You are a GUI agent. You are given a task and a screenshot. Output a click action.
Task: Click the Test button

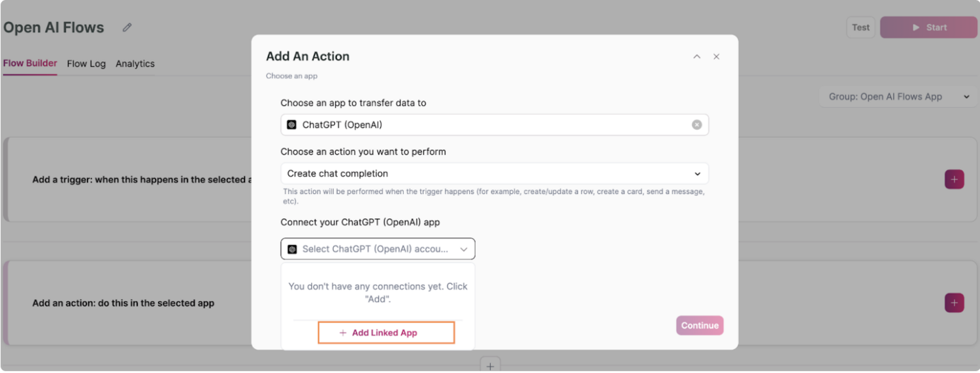pos(860,27)
